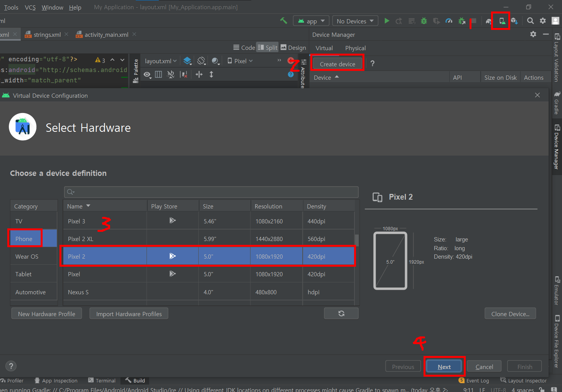562x392 pixels.
Task: Click Attach Debugger to Android Process icon
Action: click(x=461, y=21)
